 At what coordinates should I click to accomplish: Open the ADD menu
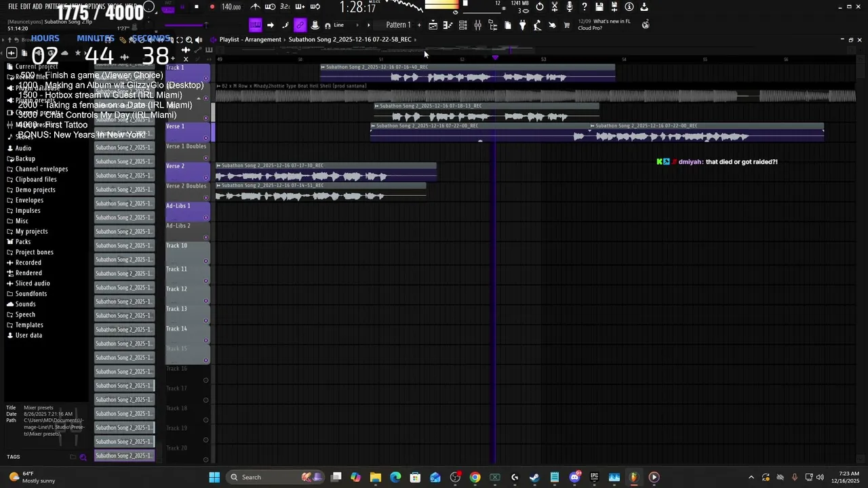pyautogui.click(x=37, y=7)
